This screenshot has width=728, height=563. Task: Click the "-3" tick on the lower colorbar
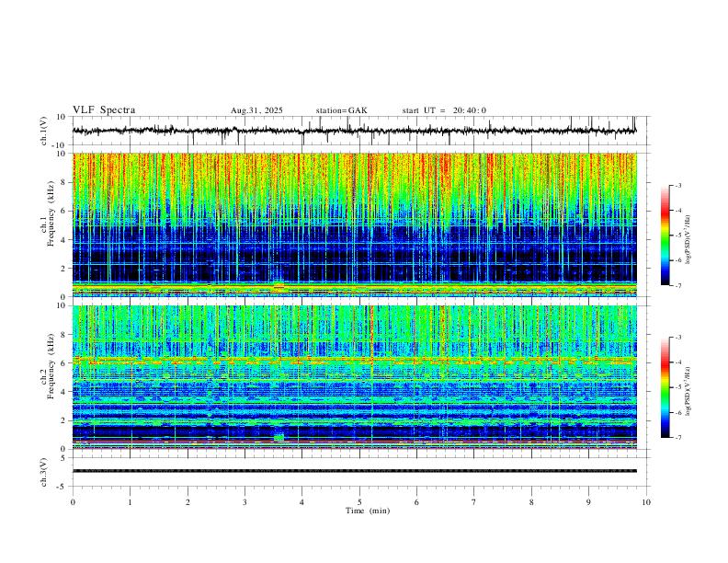coord(678,338)
